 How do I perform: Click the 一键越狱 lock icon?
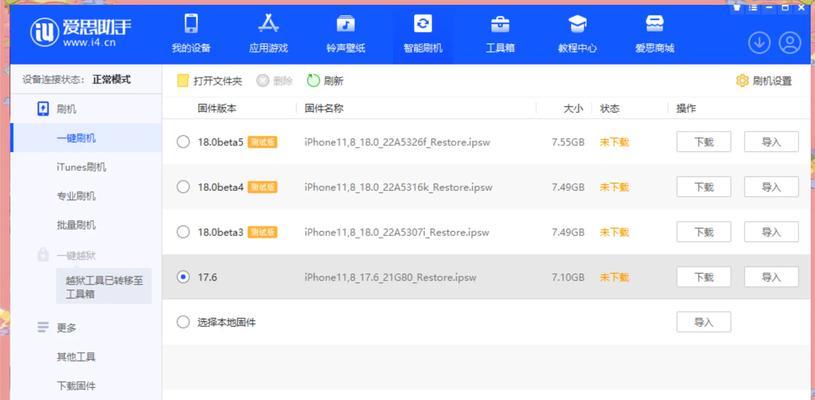[43, 255]
